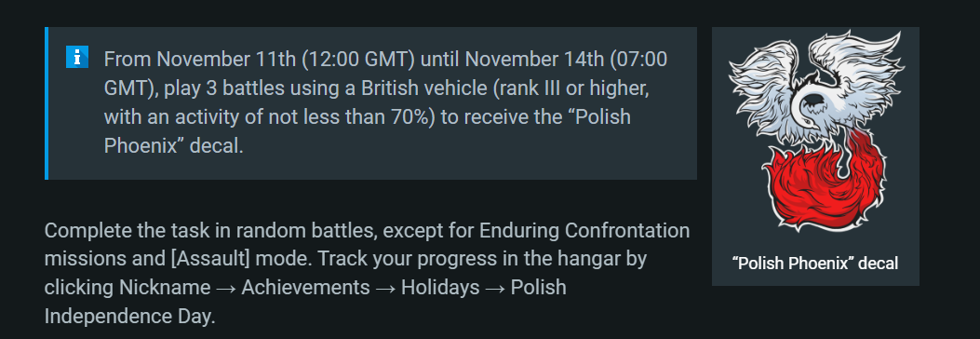Click the word "Achievements" in path
The height and width of the screenshot is (339, 980).
coord(305,288)
